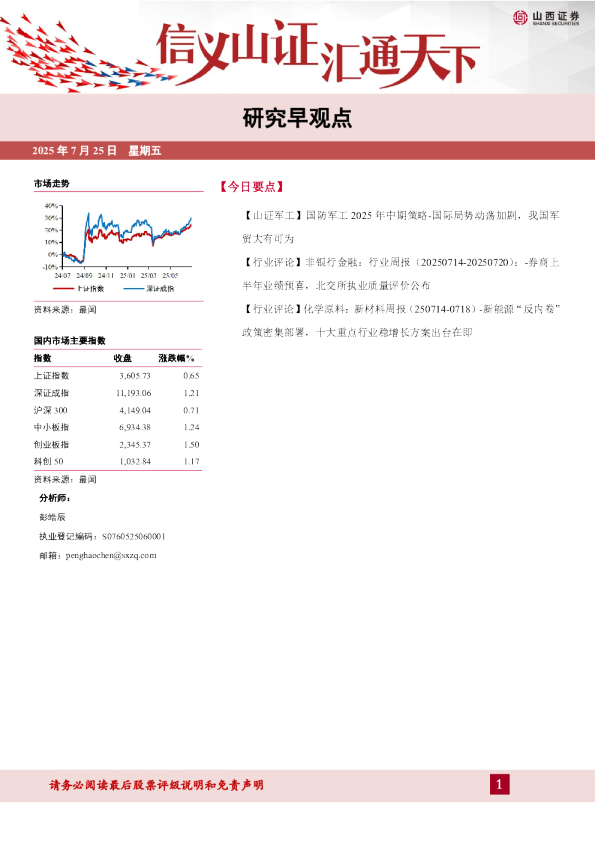Screen dimensions: 595x842
Task: Click the 科创50 index row
Action: click(117, 461)
